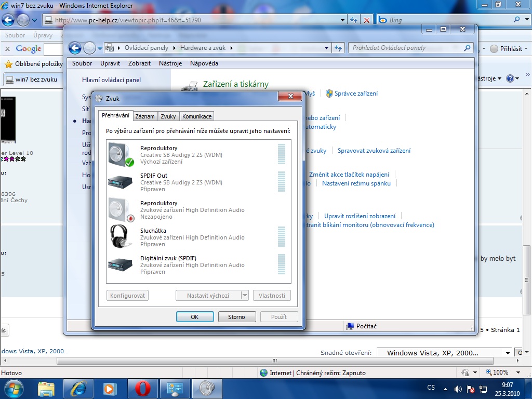Open the Control Panel address bar dropdown
The image size is (532, 399).
point(327,48)
